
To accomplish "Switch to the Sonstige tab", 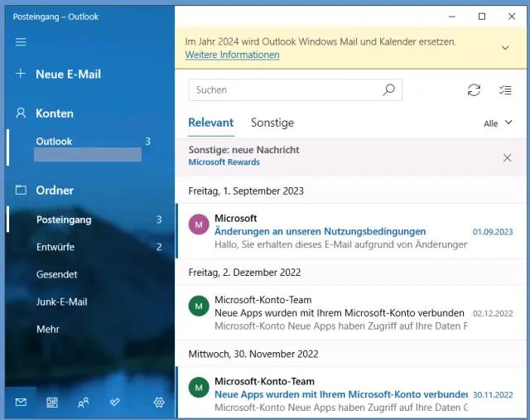I will (272, 123).
